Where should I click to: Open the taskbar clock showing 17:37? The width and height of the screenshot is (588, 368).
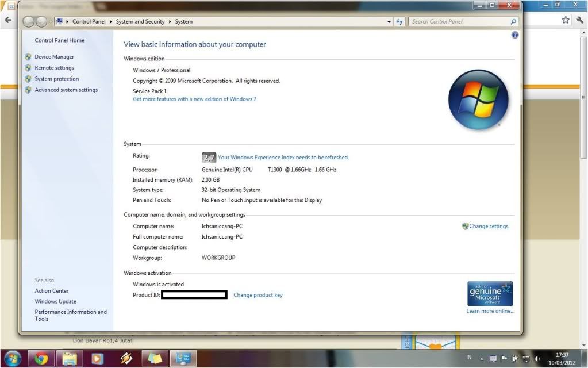pyautogui.click(x=562, y=359)
